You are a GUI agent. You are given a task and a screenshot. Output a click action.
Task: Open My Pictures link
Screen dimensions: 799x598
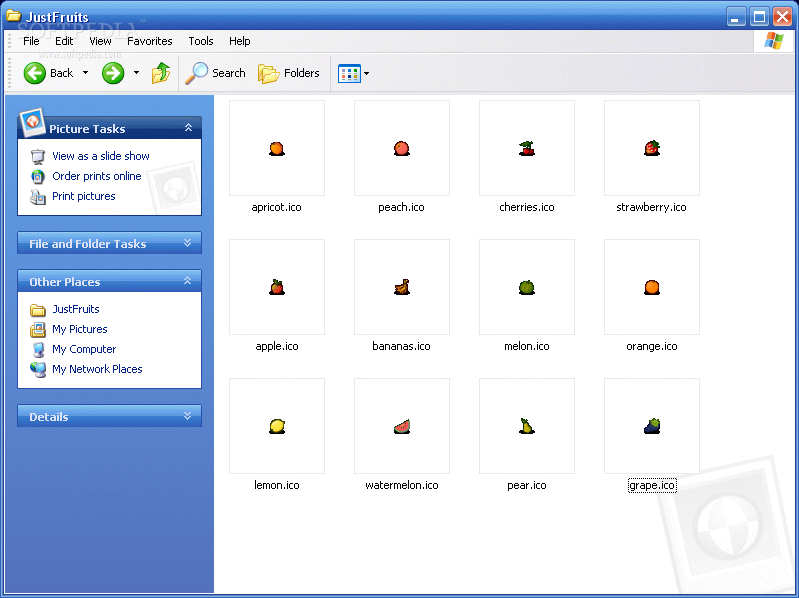[x=79, y=329]
